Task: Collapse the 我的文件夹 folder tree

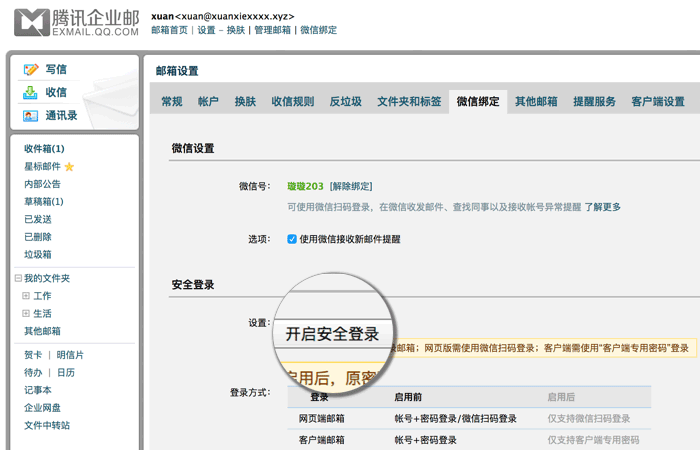Action: point(18,279)
